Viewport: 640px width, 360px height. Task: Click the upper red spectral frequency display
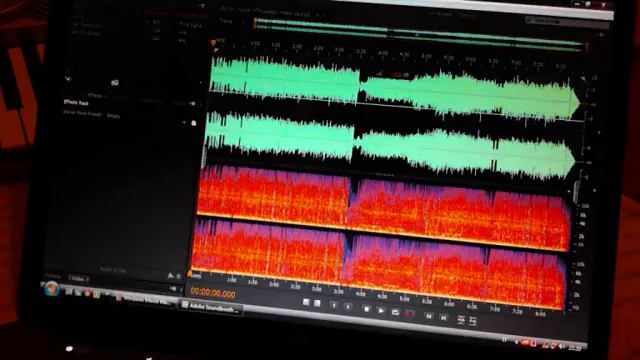pos(383,207)
